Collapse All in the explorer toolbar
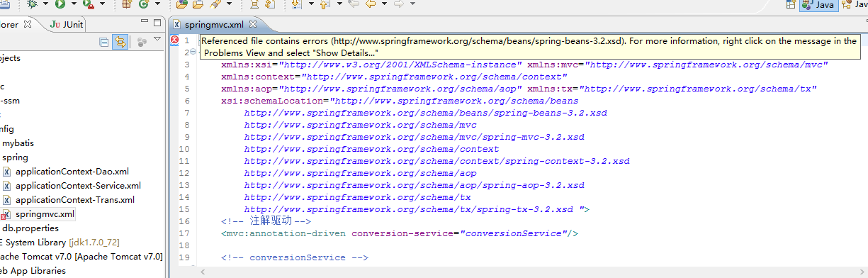This screenshot has width=868, height=278. tap(104, 43)
